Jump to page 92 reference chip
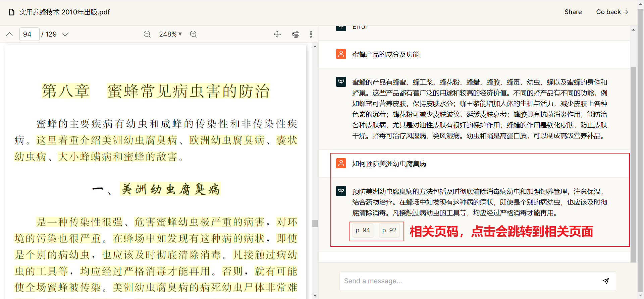This screenshot has height=299, width=644. [389, 231]
